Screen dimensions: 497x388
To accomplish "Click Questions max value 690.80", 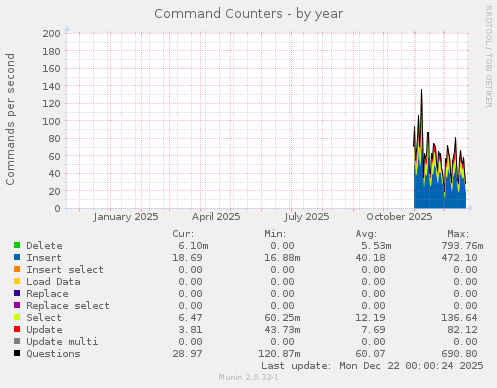I will pos(459,354).
